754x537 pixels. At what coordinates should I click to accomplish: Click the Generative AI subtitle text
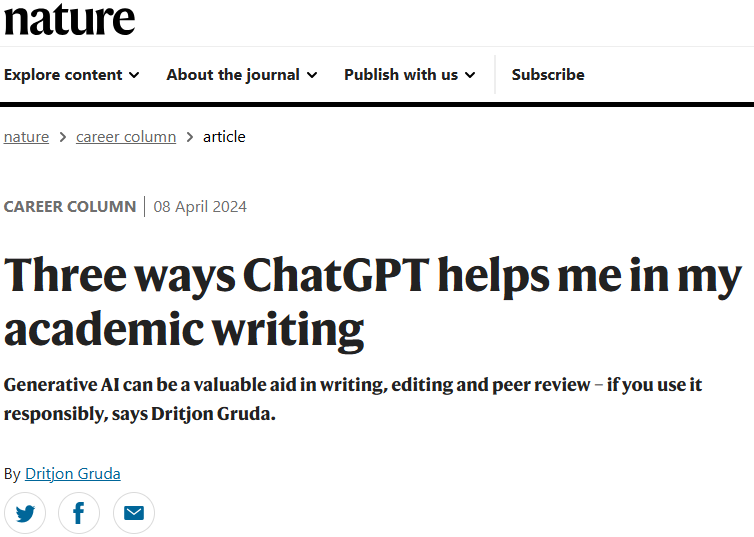tap(353, 399)
